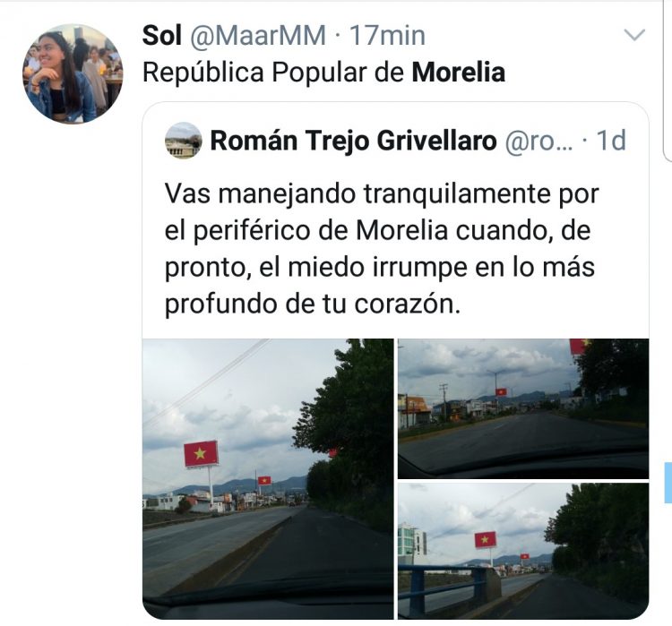Click the flag billboard in the bottom-right photo
Screen dimensions: 672x626
click(485, 539)
